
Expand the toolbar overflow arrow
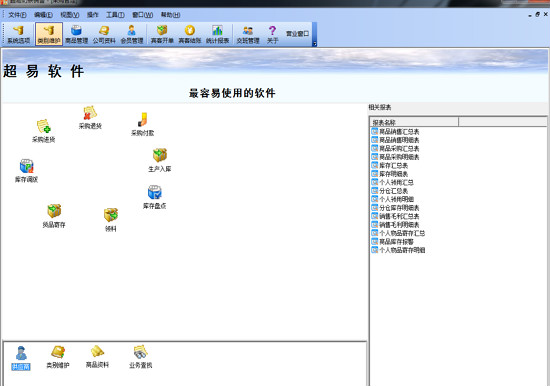315,44
